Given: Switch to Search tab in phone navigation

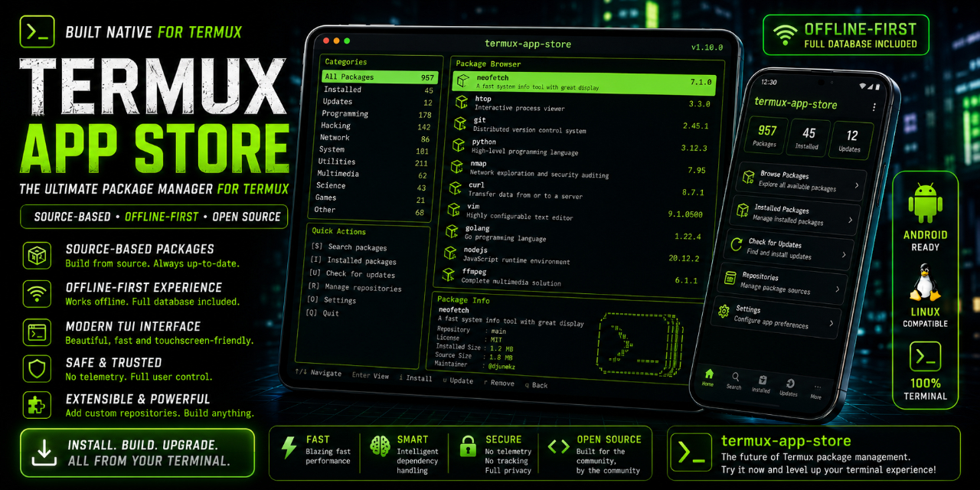Looking at the screenshot, I should [x=734, y=381].
